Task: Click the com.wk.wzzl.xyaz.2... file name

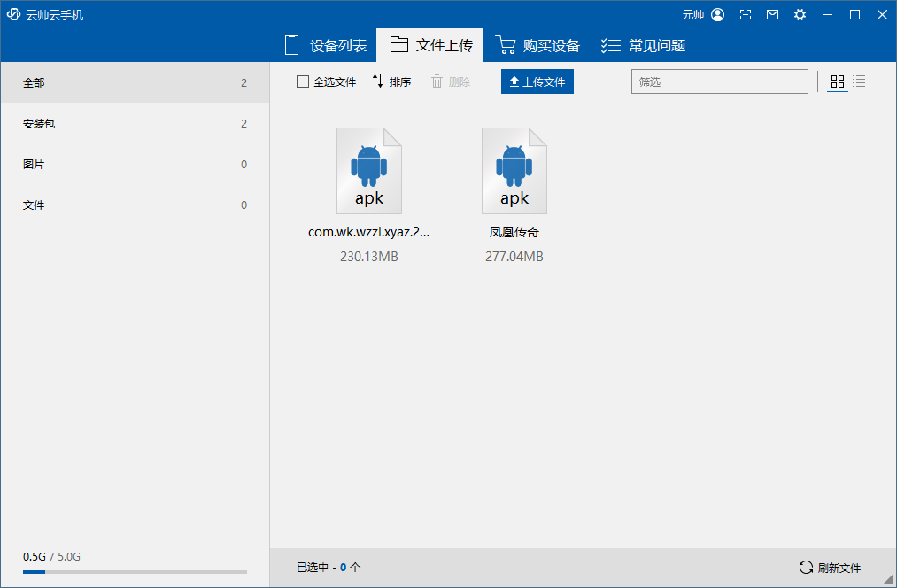Action: 369,232
